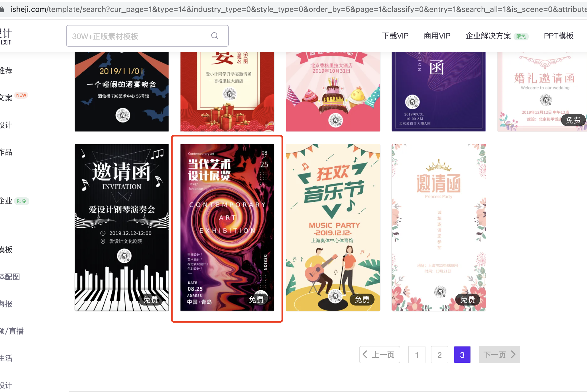Click the site logo in the header
This screenshot has width=587, height=392.
tap(6, 36)
